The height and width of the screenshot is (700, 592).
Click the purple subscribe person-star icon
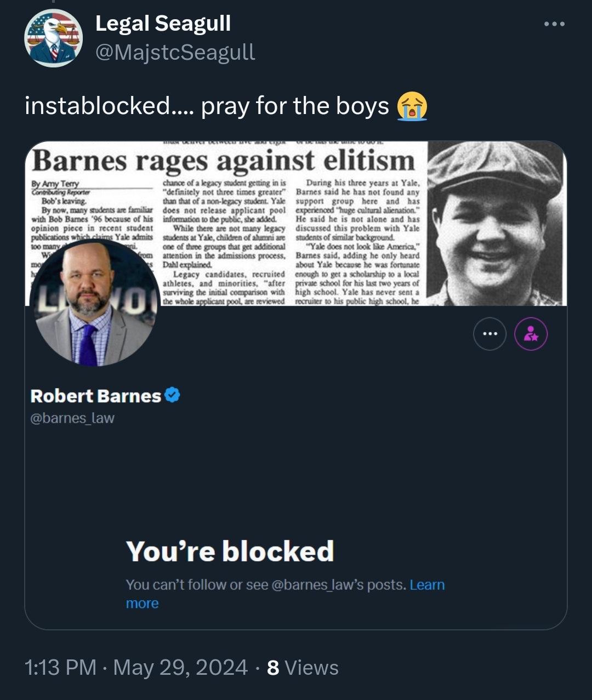point(531,333)
